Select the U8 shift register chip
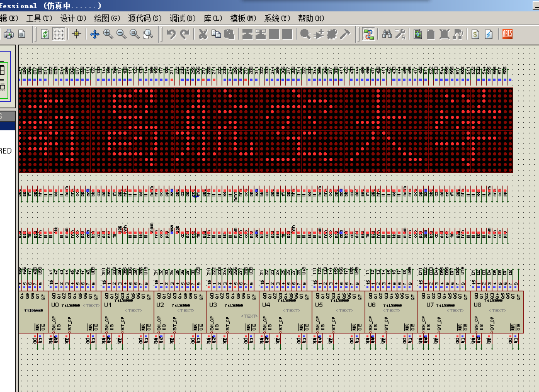This screenshot has height=392, width=539. point(497,312)
